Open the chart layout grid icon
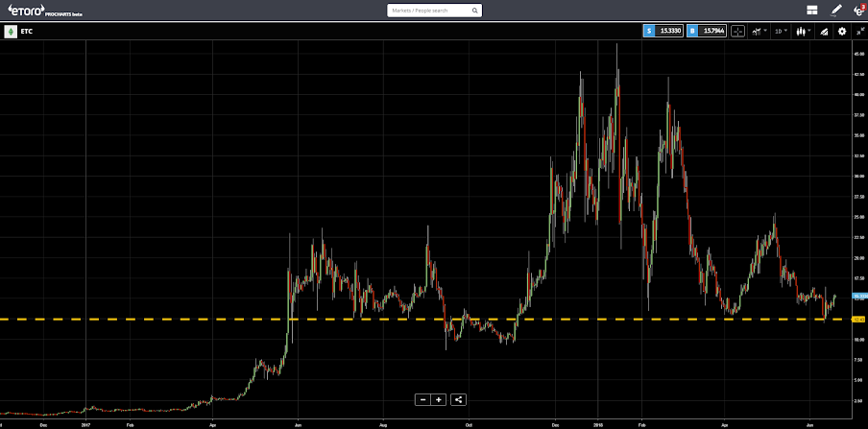The image size is (868, 429). coord(812,10)
